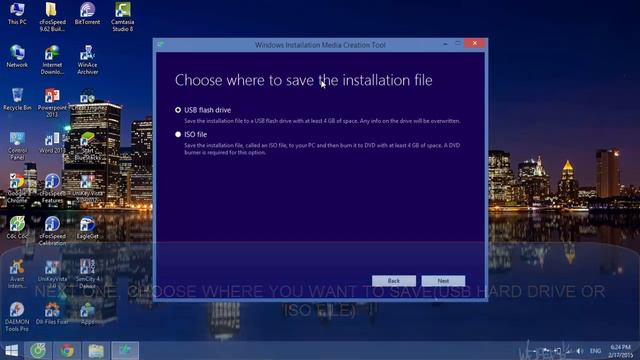The image size is (640, 360).
Task: Launch Camtasia Studio 8 shortcut
Action: click(x=122, y=17)
